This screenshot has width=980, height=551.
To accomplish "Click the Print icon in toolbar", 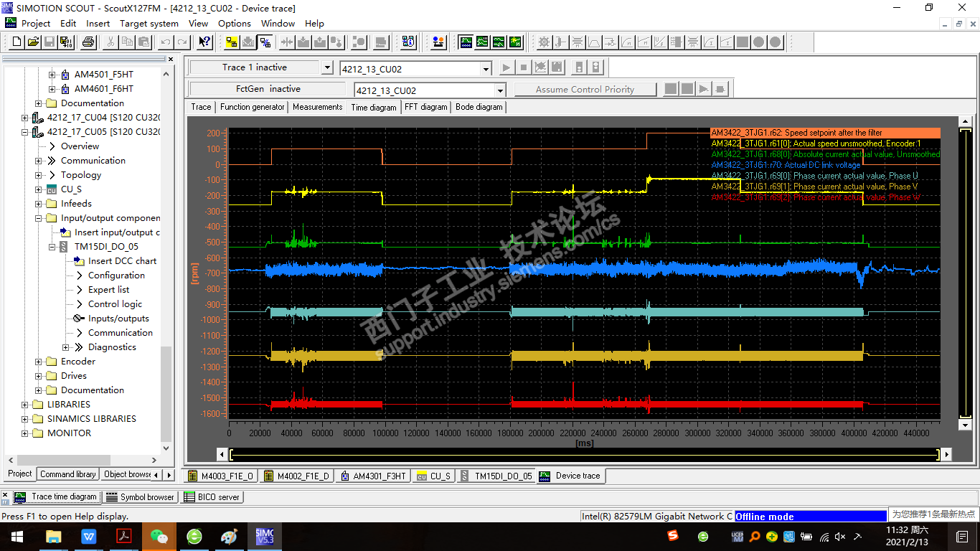I will (x=88, y=42).
